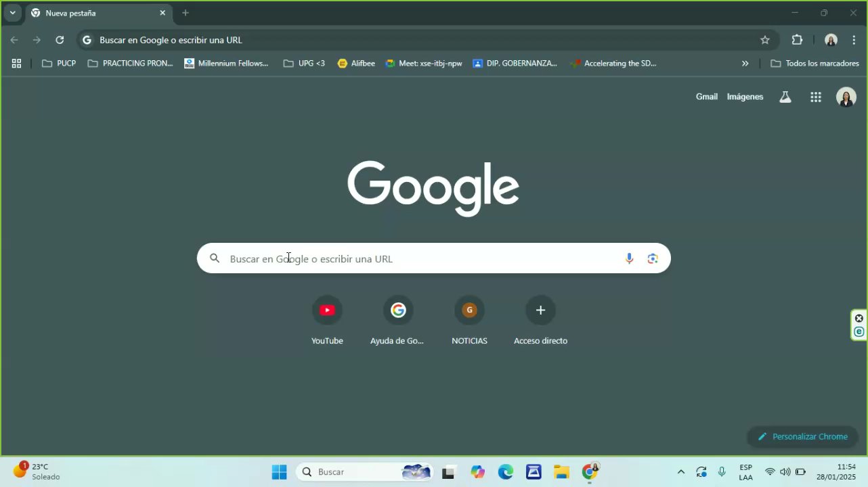Screen dimensions: 868x487
Task: Open File Explorer from the taskbar
Action: pos(561,472)
